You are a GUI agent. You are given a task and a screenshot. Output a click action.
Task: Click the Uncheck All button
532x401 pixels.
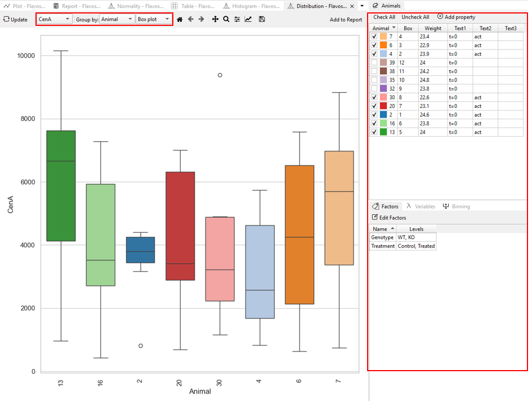click(415, 17)
